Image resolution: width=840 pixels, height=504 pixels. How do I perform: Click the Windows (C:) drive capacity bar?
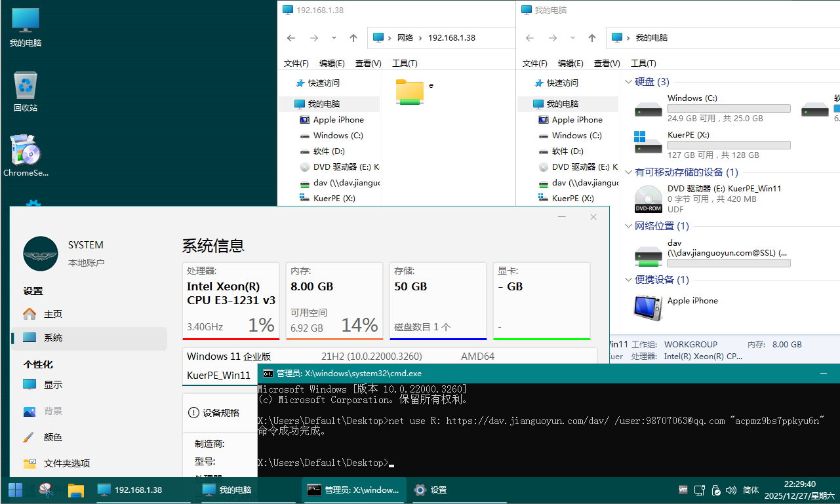[729, 109]
